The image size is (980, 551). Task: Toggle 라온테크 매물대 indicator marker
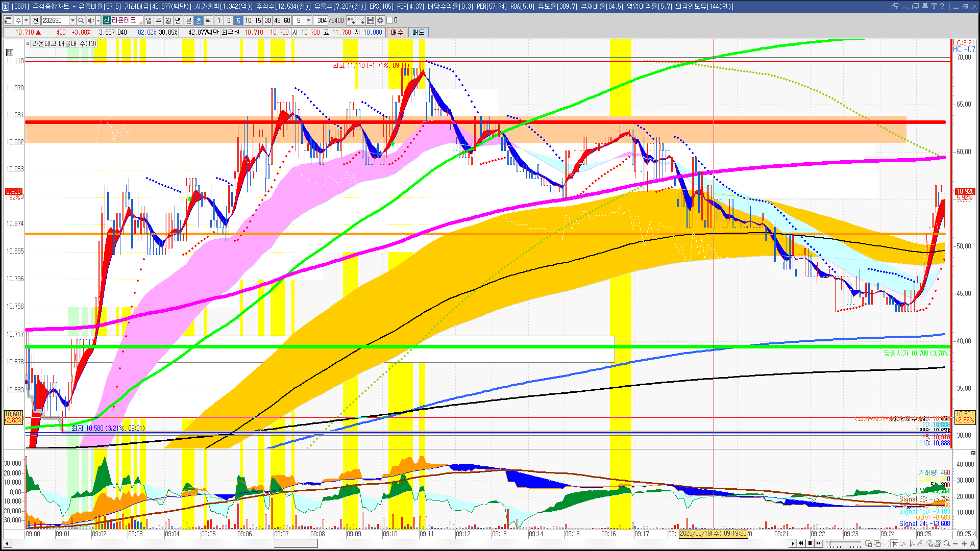[x=28, y=44]
